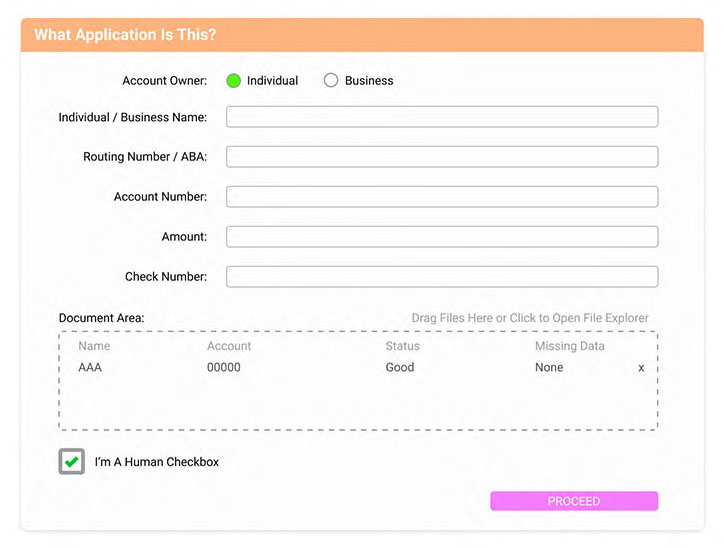The height and width of the screenshot is (548, 724).
Task: Click the What Application Is This? title
Action: [125, 35]
